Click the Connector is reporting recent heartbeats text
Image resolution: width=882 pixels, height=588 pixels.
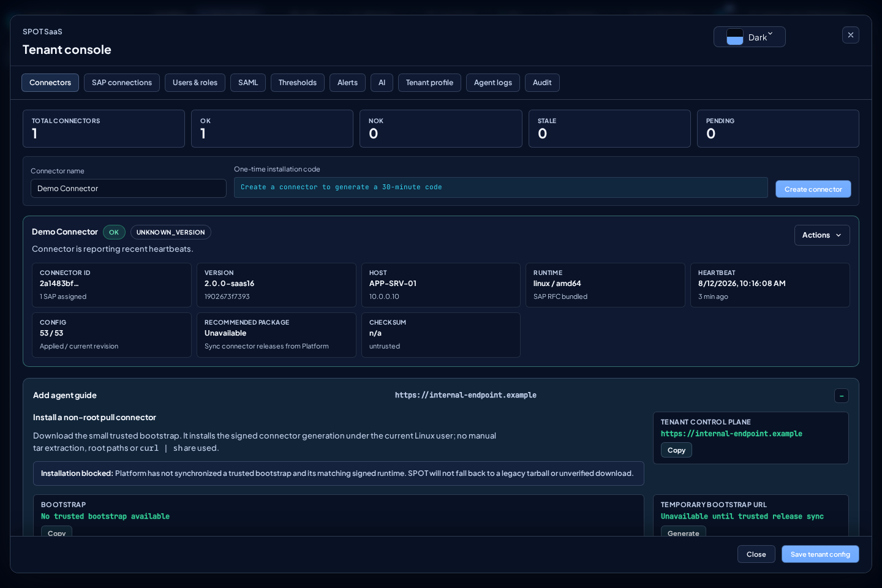coord(113,249)
